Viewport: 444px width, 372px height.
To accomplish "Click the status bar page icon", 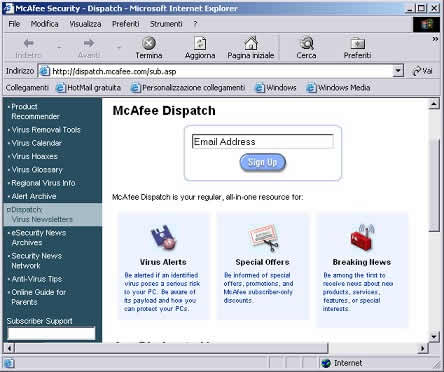I will [9, 363].
